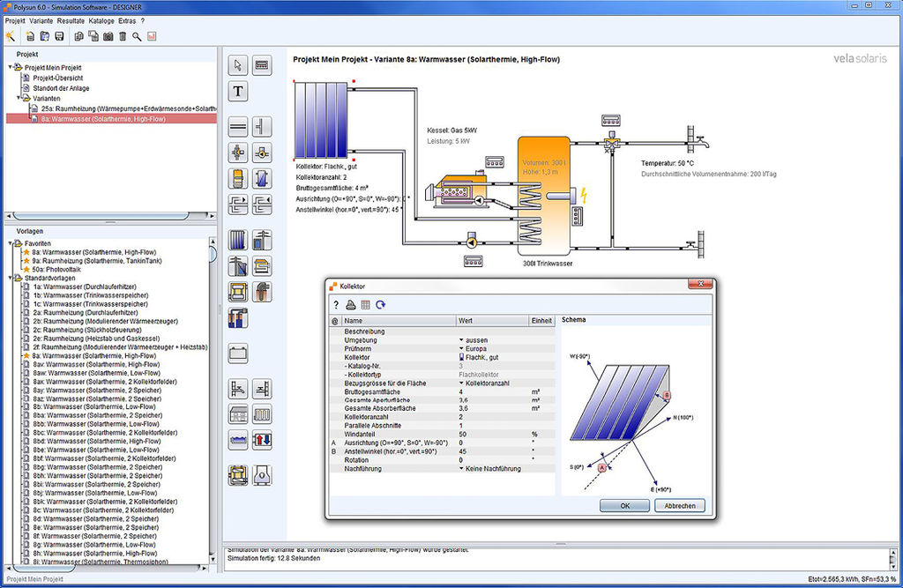Image resolution: width=903 pixels, height=588 pixels.
Task: Select the building component palette icon
Action: [238, 414]
